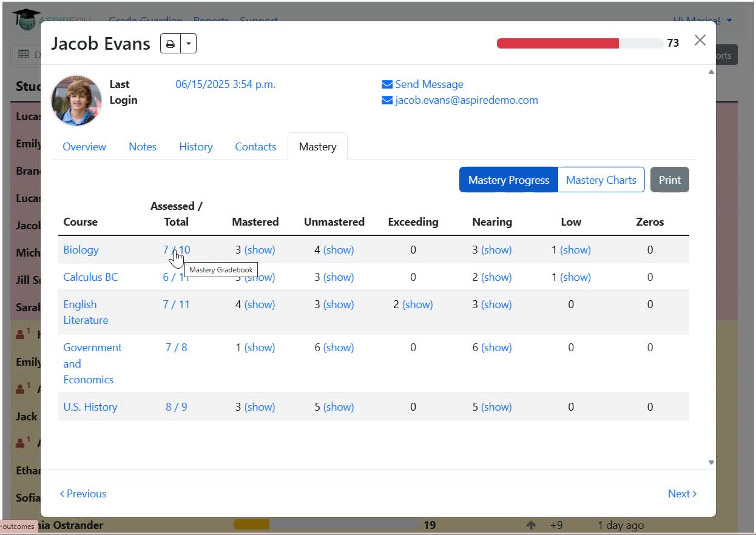The image size is (756, 535).
Task: Show U.S. History nearing outcomes
Action: tap(496, 407)
